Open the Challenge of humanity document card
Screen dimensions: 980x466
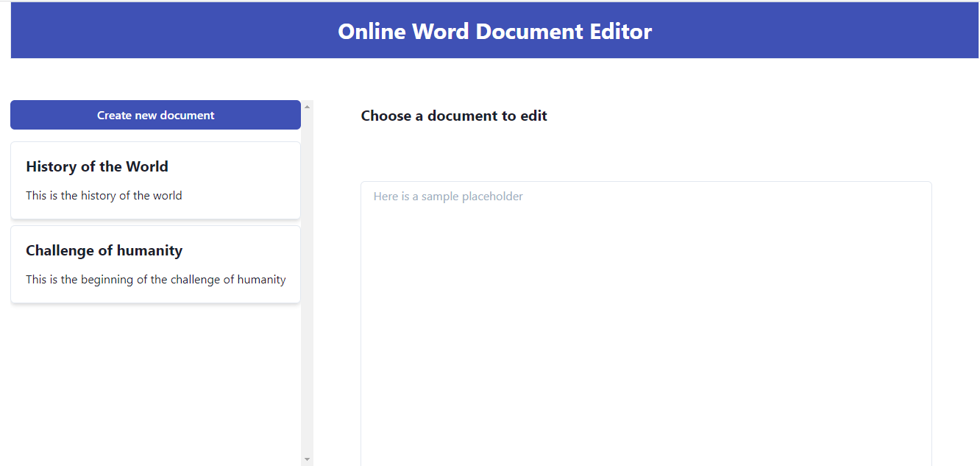pyautogui.click(x=155, y=264)
